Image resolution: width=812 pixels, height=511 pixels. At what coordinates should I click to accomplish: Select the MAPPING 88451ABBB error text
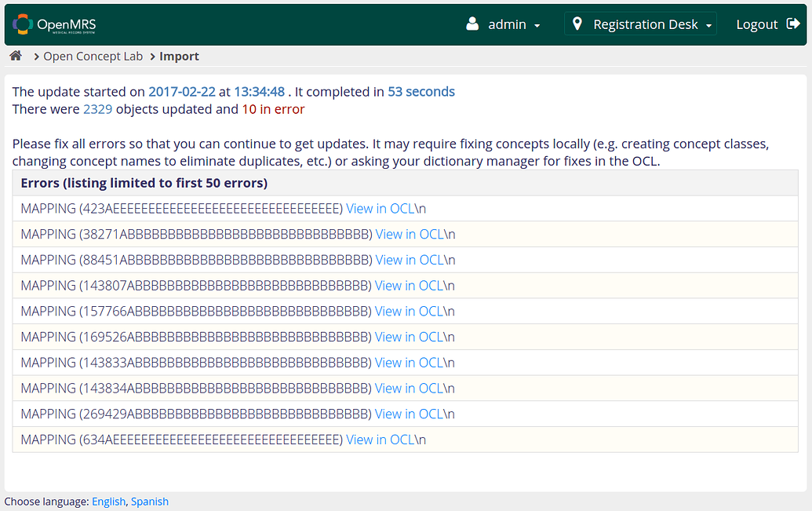click(x=196, y=260)
